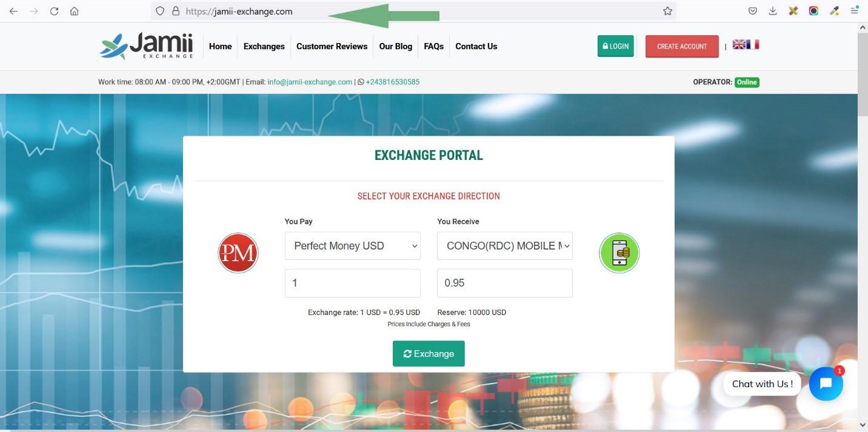868x432 pixels.
Task: Click the green LOGIN button
Action: pyautogui.click(x=616, y=46)
